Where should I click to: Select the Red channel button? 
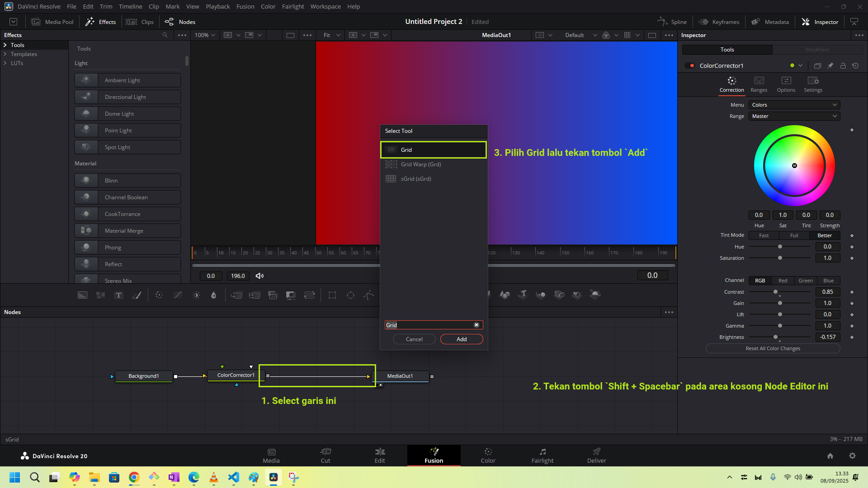point(783,281)
